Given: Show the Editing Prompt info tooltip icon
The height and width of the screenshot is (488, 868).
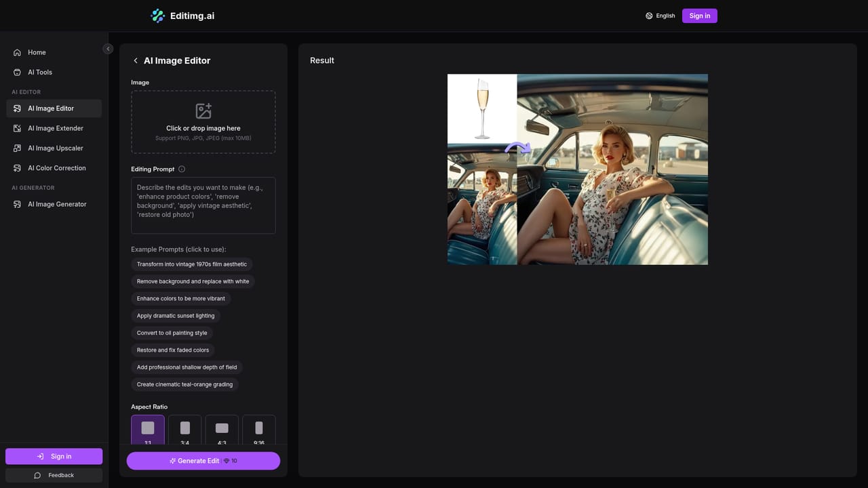Looking at the screenshot, I should point(182,169).
